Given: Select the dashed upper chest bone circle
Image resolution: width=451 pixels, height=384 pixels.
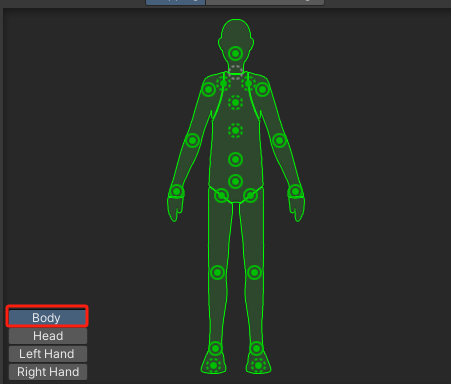Looking at the screenshot, I should (x=236, y=103).
